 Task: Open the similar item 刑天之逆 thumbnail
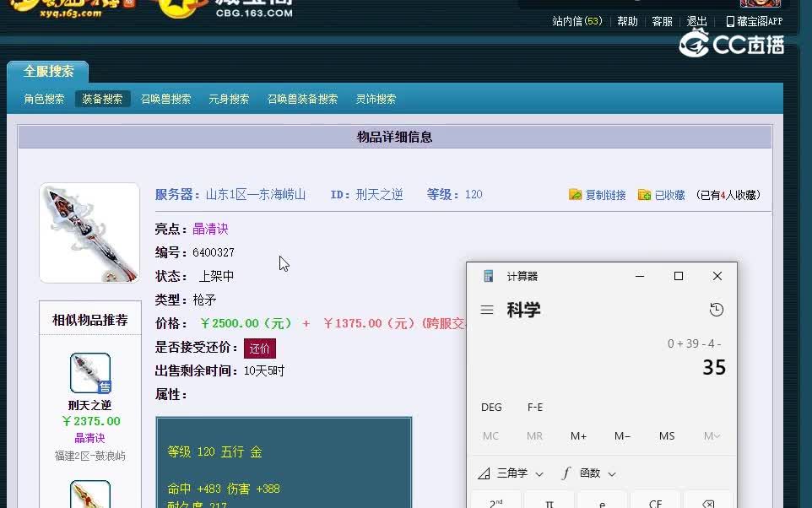[90, 373]
